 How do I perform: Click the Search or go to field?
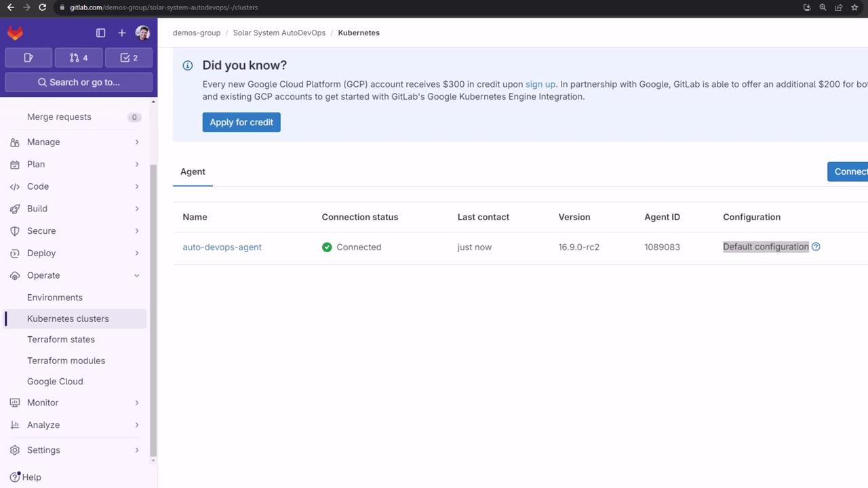coord(79,82)
